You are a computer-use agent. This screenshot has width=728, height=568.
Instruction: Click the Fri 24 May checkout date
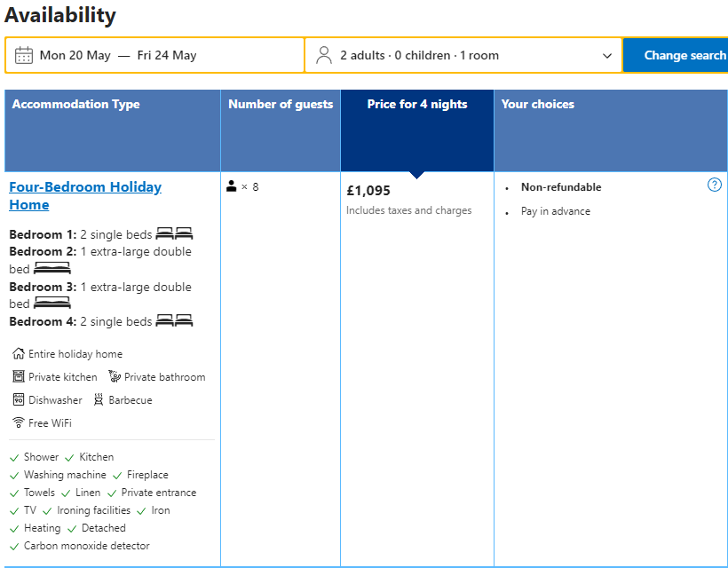tap(167, 55)
